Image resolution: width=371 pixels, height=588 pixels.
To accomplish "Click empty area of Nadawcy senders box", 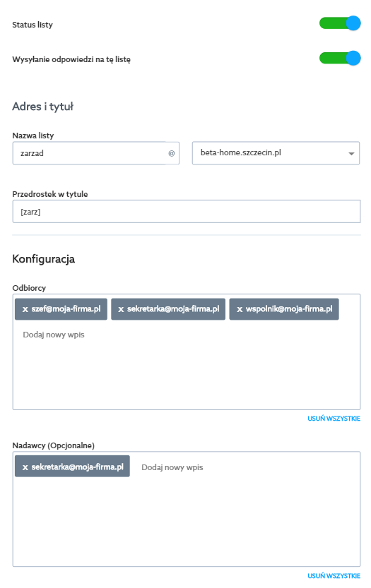I will [187, 525].
